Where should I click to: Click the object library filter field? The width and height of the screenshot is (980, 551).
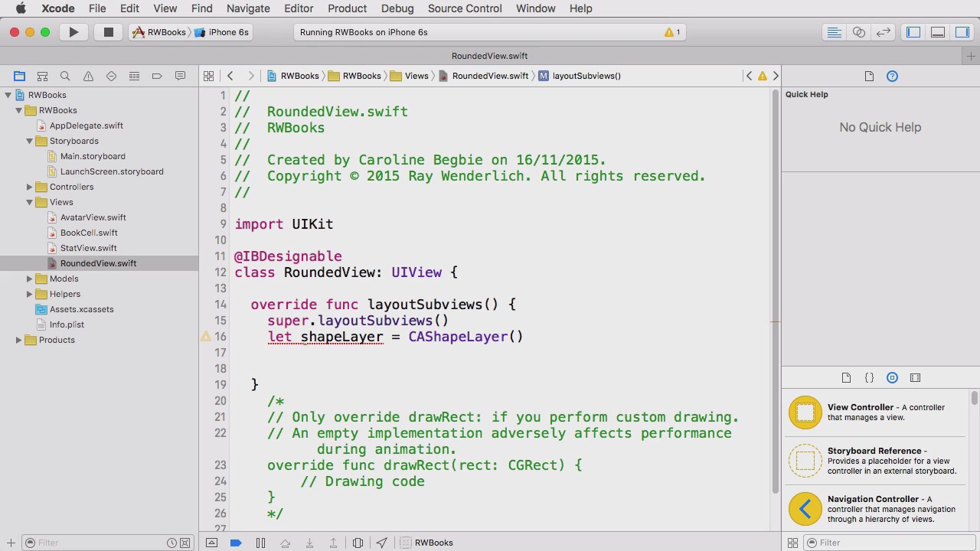[x=888, y=543]
